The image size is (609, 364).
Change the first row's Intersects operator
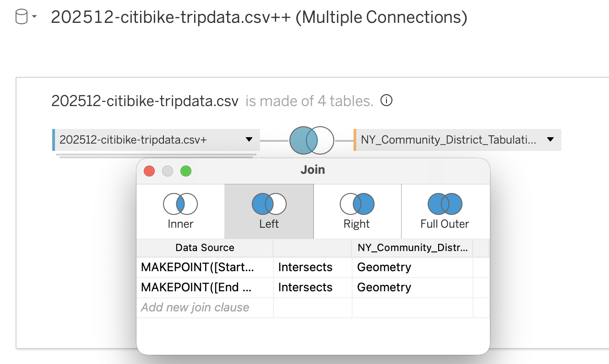305,267
